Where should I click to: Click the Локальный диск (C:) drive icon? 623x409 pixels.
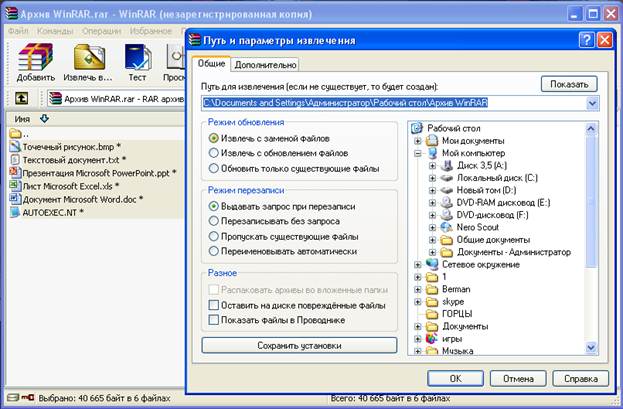click(447, 178)
